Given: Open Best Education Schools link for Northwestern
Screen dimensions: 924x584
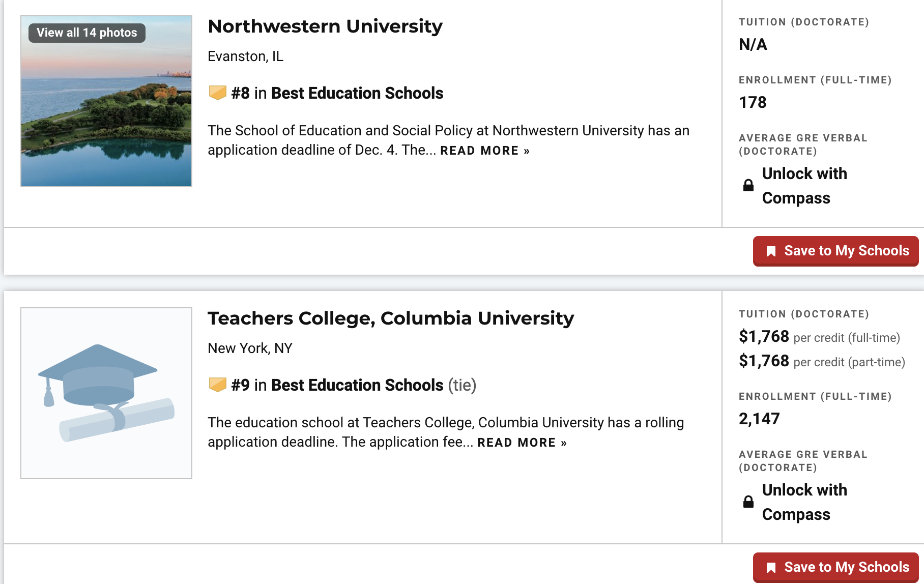Looking at the screenshot, I should (357, 93).
